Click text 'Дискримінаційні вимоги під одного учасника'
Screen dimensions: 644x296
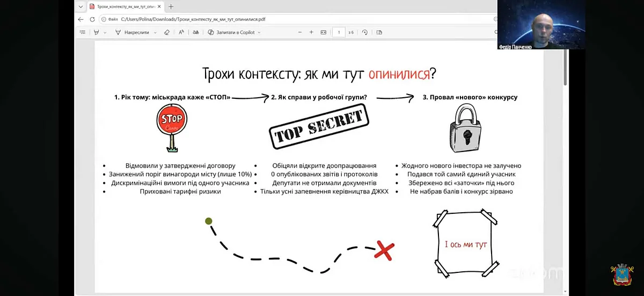coord(180,183)
